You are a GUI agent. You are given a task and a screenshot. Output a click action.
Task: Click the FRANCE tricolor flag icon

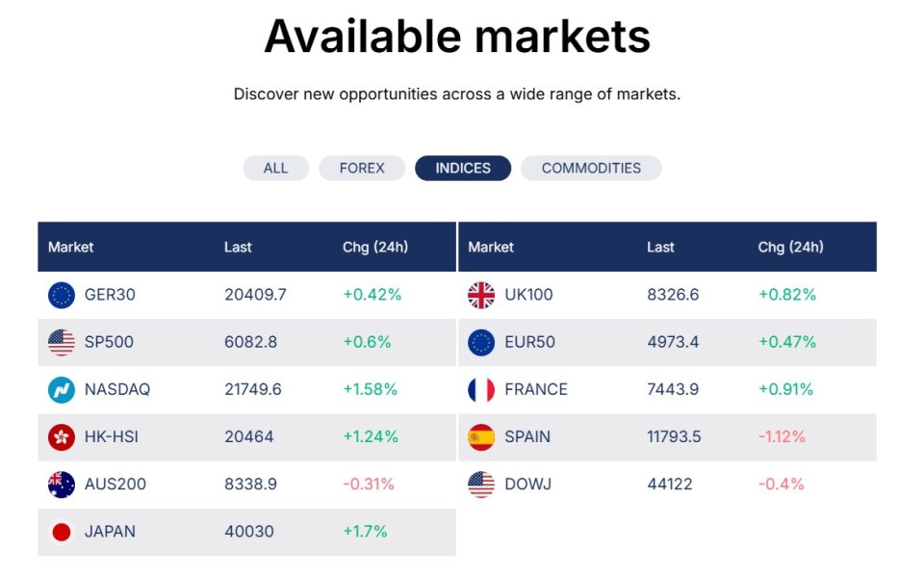pos(481,389)
